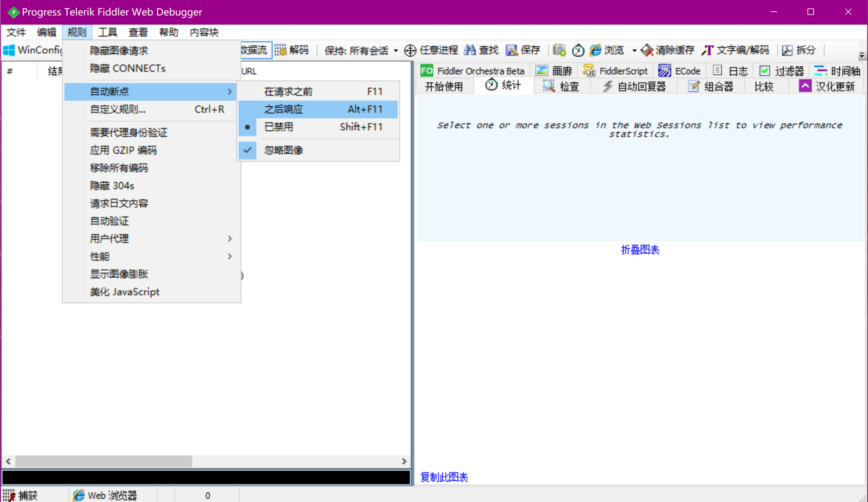Viewport: 868px width, 502px height.
Task: Open the ECode tab
Action: [x=679, y=71]
